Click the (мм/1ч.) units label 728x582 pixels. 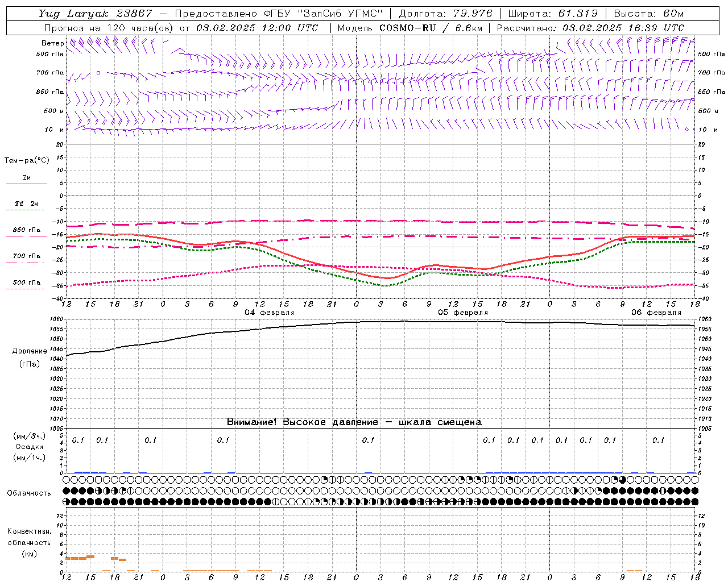(30, 458)
